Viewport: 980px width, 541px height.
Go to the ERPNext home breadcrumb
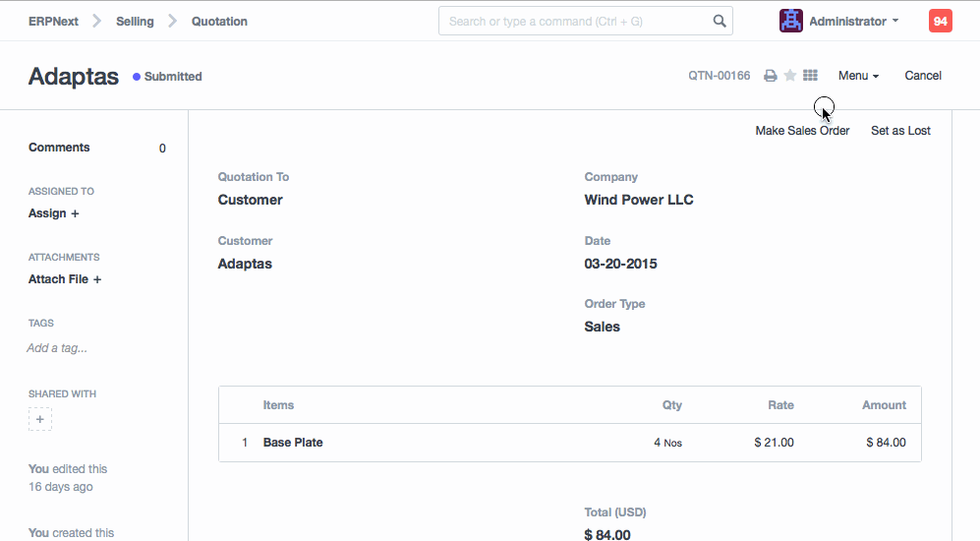pos(53,21)
